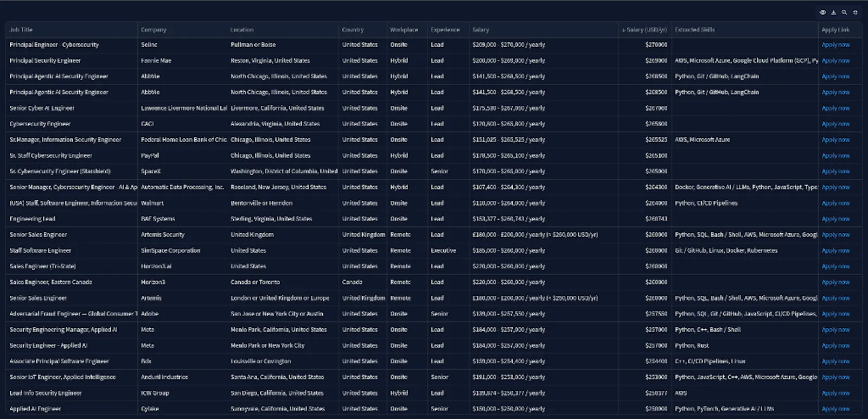Toggle sort arrow on Salary (USD/yr) header
Screen dimensions: 868x419
(624, 30)
